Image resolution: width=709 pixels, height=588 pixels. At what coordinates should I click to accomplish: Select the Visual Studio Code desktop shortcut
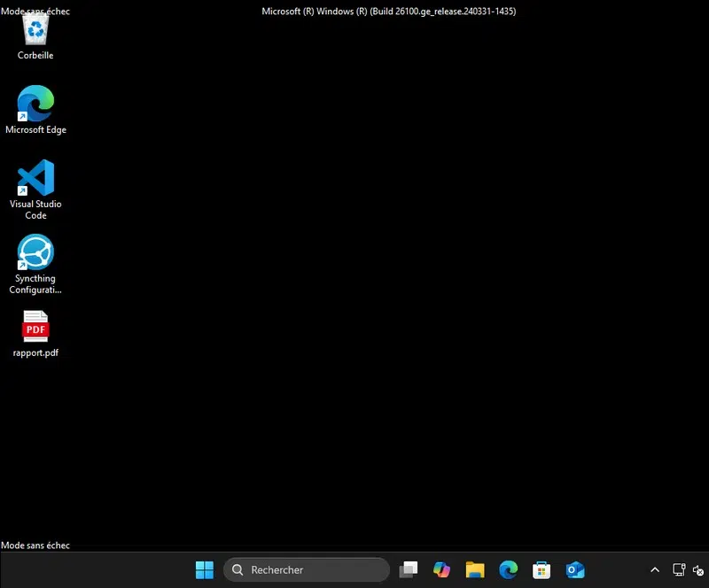[x=35, y=177]
